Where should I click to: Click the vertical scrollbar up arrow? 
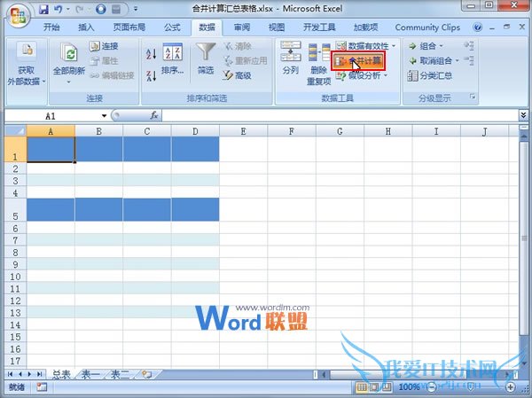[524, 136]
